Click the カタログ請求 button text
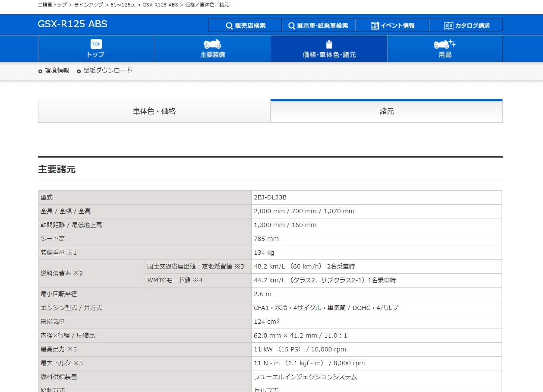543x392 pixels. coord(472,25)
